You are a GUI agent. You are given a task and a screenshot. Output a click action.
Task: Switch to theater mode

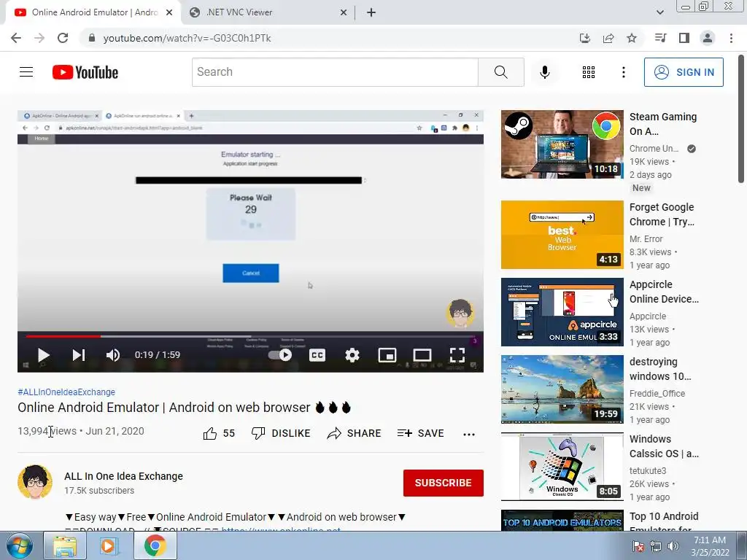[422, 355]
